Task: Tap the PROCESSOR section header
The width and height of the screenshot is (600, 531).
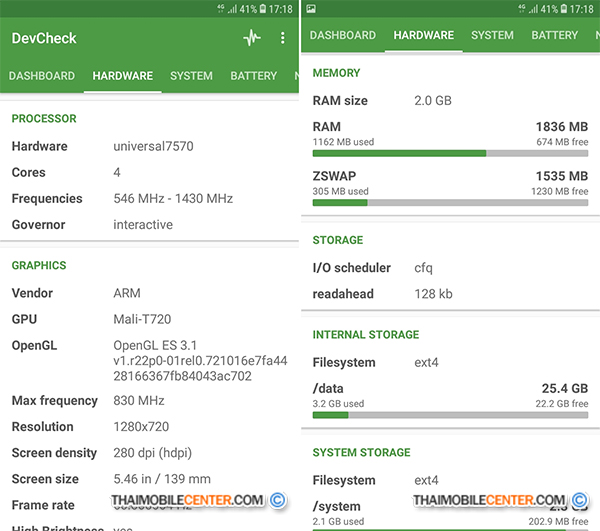Action: [44, 119]
